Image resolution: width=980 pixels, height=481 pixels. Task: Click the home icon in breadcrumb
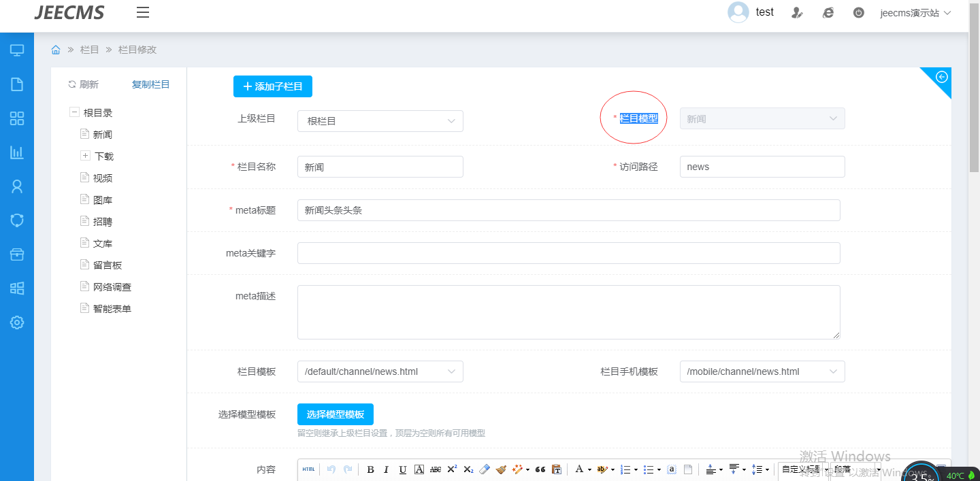[x=56, y=50]
